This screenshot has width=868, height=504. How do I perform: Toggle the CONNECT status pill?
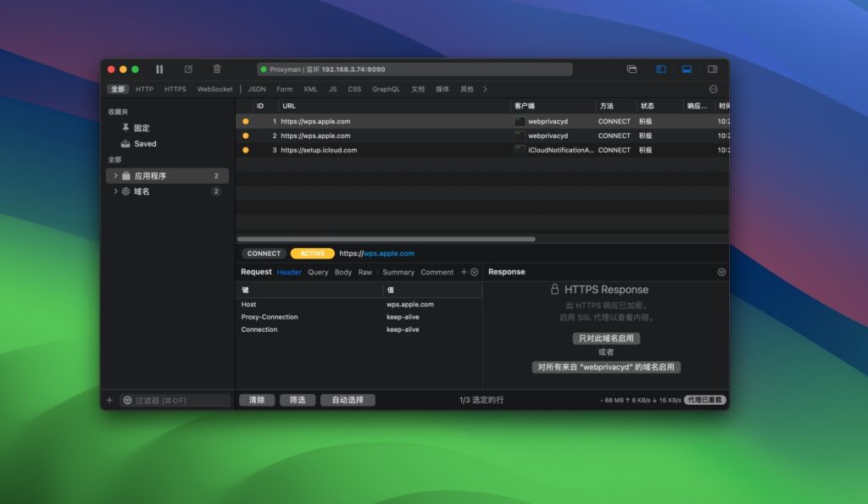pyautogui.click(x=264, y=253)
